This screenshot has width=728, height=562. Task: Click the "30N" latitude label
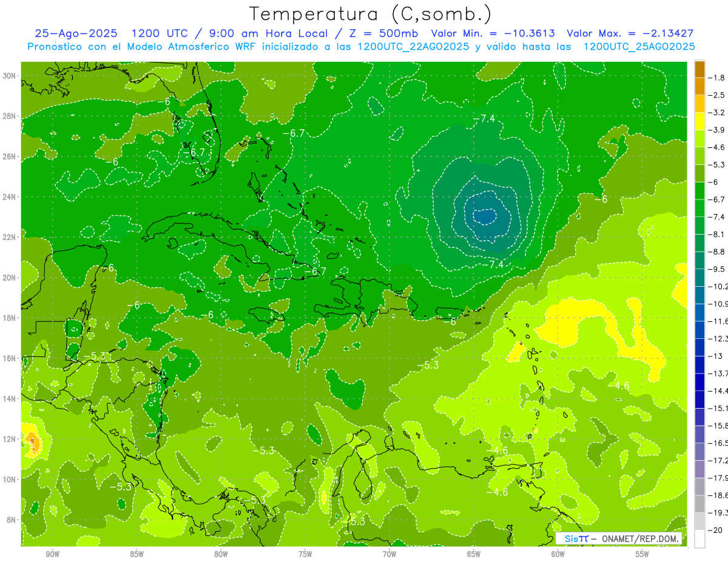(x=10, y=76)
